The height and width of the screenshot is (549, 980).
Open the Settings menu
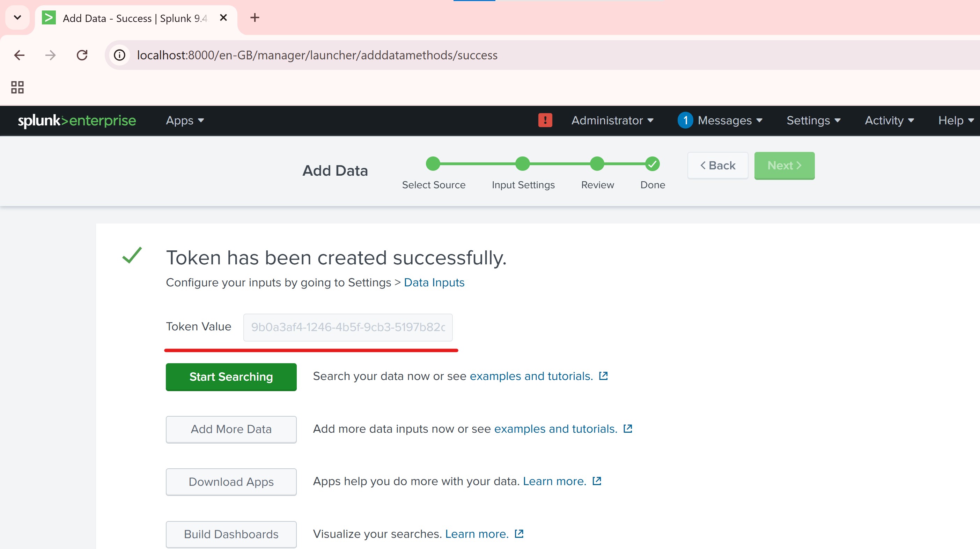click(x=813, y=120)
